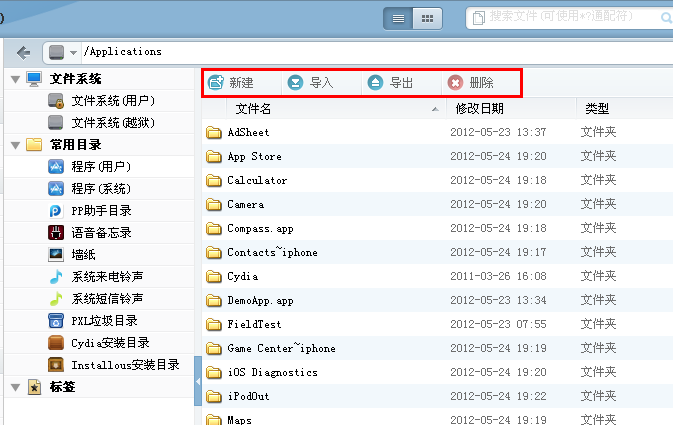Click the 导出 export button
Screen dimensions: 673x425
pyautogui.click(x=390, y=82)
